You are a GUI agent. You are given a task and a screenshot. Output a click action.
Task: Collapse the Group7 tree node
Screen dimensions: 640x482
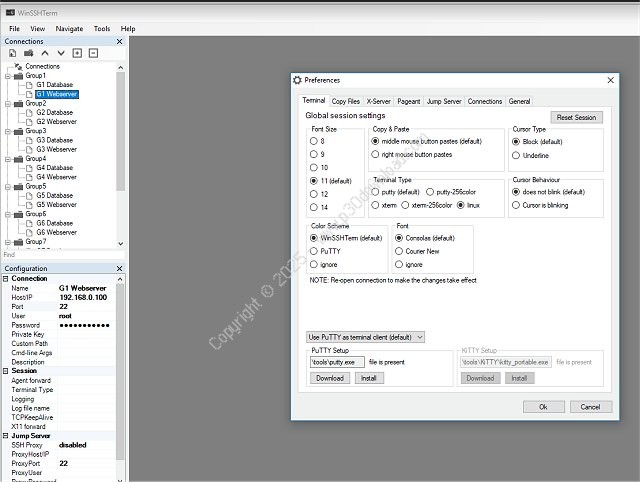point(8,242)
